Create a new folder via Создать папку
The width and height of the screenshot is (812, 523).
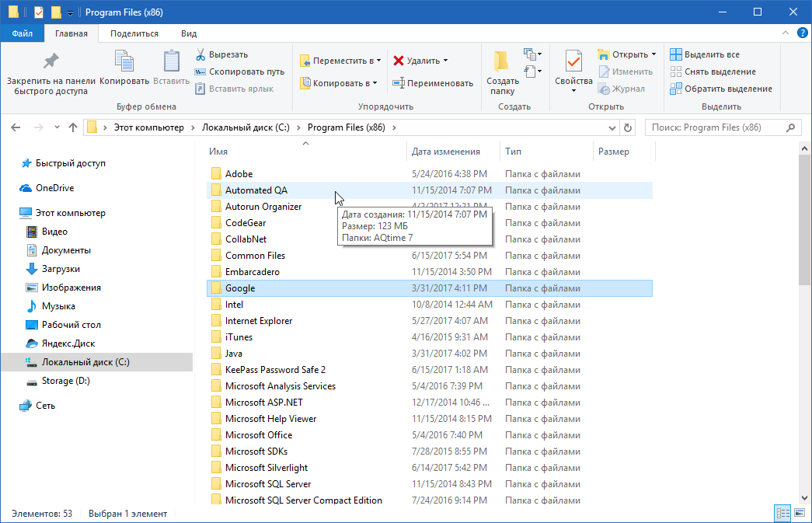point(502,72)
